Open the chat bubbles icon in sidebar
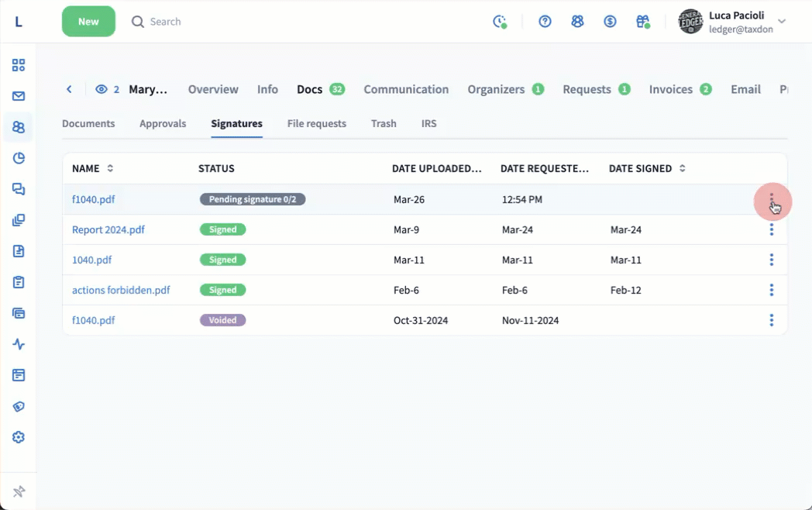Screen dimensions: 812x510 (19, 189)
